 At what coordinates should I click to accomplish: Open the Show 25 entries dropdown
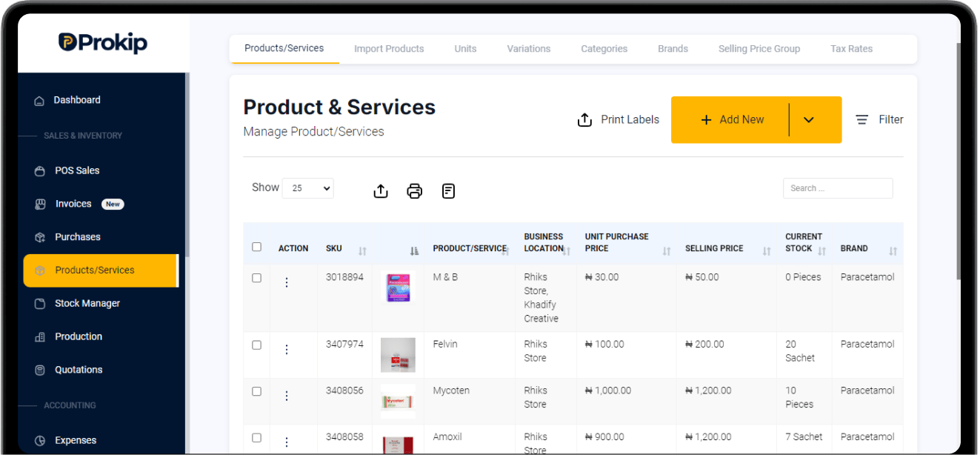pos(308,188)
